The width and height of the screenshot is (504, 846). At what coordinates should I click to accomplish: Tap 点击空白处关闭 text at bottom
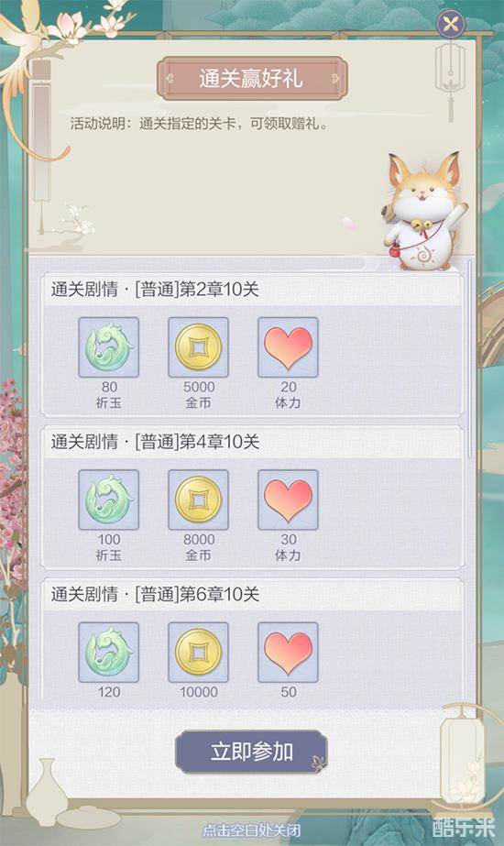pyautogui.click(x=251, y=830)
